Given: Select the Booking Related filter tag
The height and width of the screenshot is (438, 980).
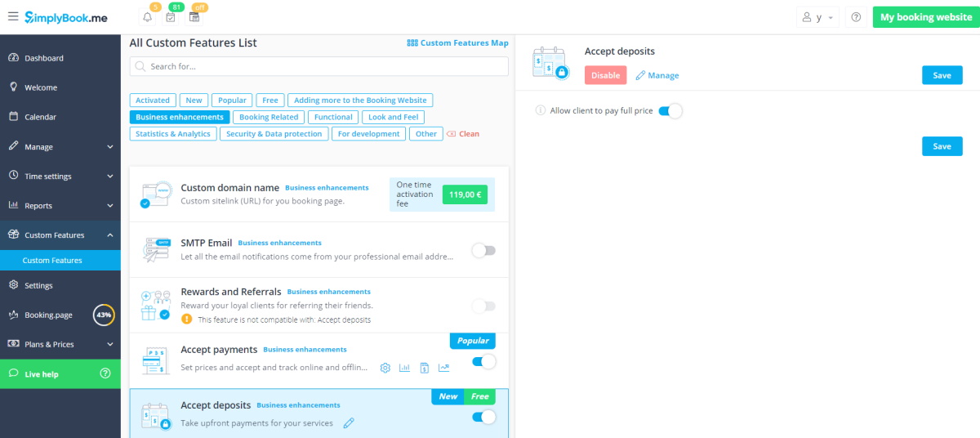Looking at the screenshot, I should 269,117.
